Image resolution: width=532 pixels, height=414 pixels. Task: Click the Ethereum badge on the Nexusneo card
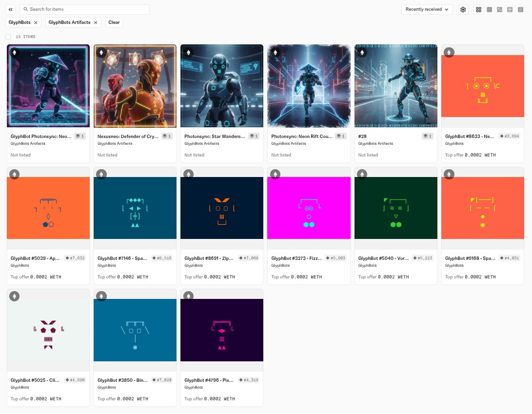[101, 52]
